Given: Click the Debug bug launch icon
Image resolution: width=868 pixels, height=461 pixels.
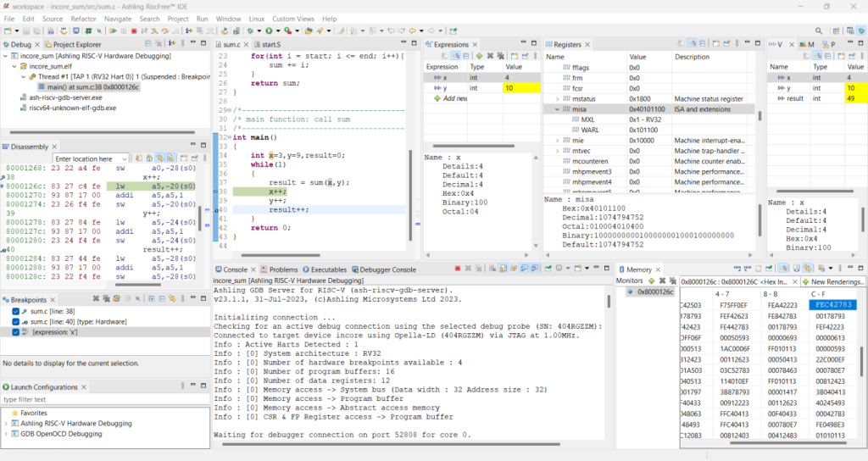Looking at the screenshot, I should [250, 31].
